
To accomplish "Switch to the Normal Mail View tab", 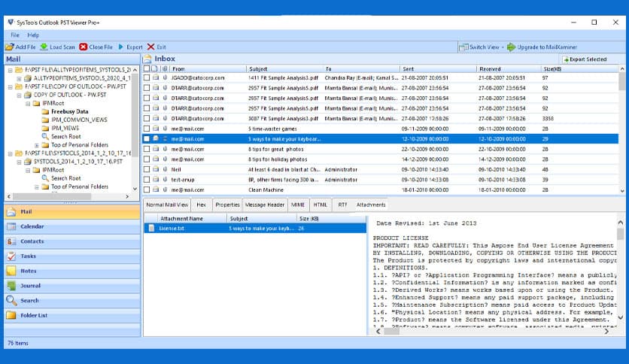I will pyautogui.click(x=167, y=205).
